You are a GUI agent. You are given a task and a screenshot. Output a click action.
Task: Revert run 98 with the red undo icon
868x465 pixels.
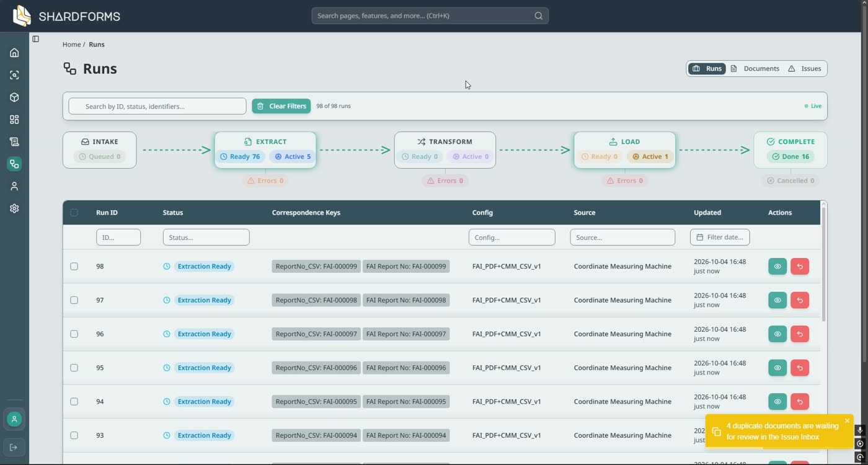[x=800, y=267]
